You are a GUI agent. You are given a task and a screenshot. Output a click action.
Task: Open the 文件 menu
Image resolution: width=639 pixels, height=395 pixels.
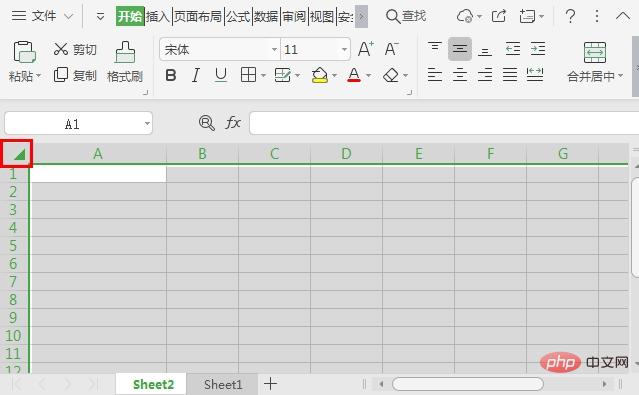coord(43,16)
